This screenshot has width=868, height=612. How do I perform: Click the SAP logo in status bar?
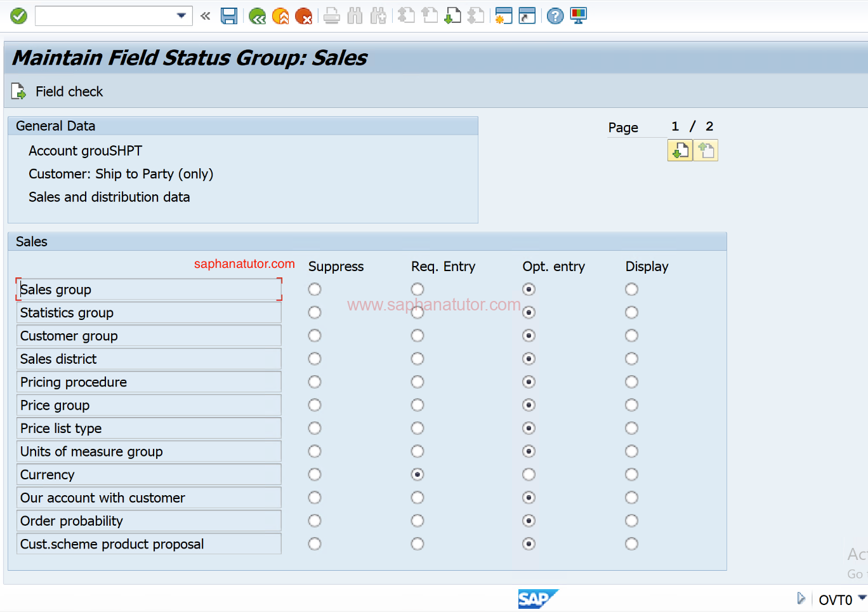[x=538, y=599]
